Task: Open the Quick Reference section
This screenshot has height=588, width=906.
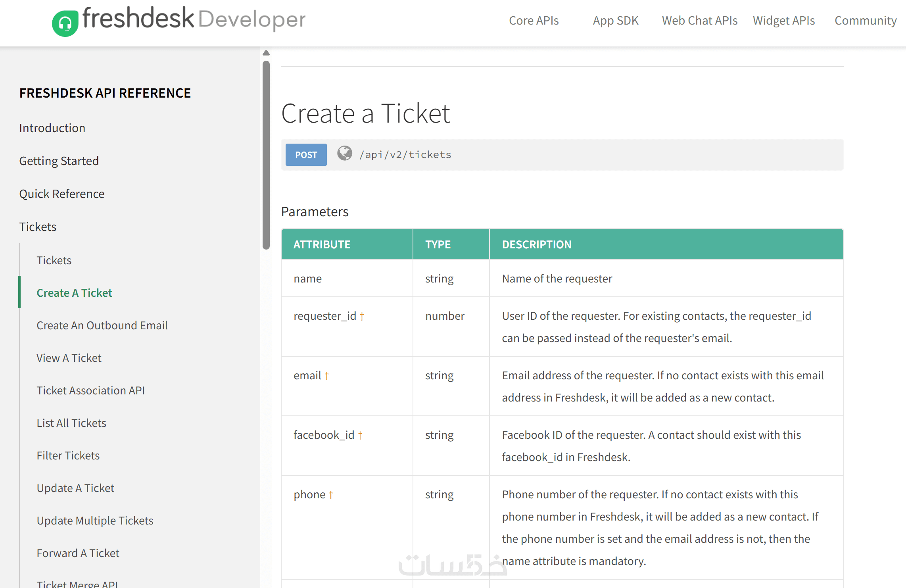Action: (61, 194)
